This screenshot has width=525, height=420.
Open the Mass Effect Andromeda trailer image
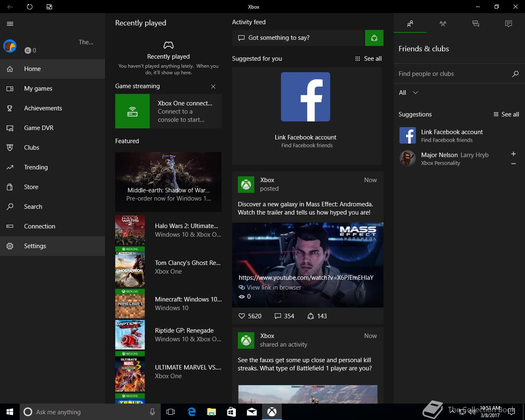click(x=308, y=265)
